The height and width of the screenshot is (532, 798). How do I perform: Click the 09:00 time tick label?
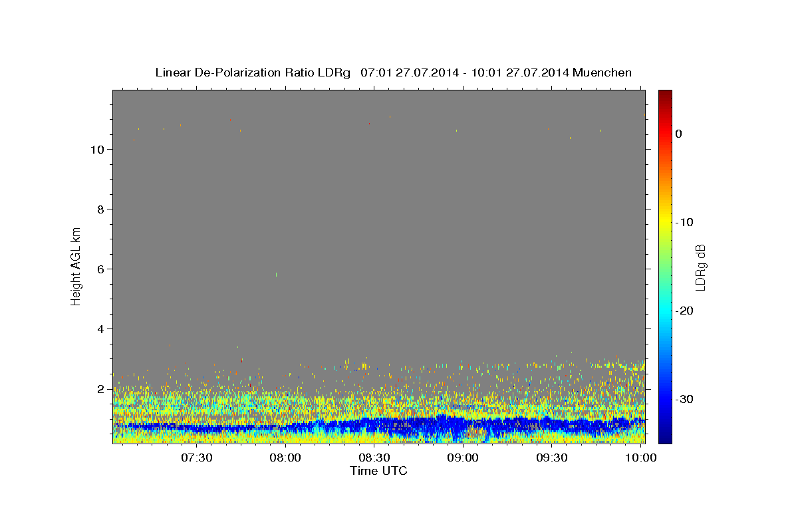pos(463,458)
